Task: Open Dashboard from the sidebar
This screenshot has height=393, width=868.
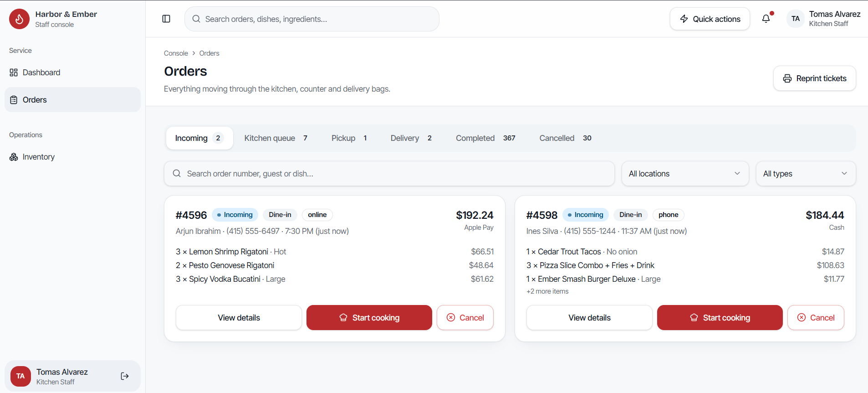Action: point(72,72)
